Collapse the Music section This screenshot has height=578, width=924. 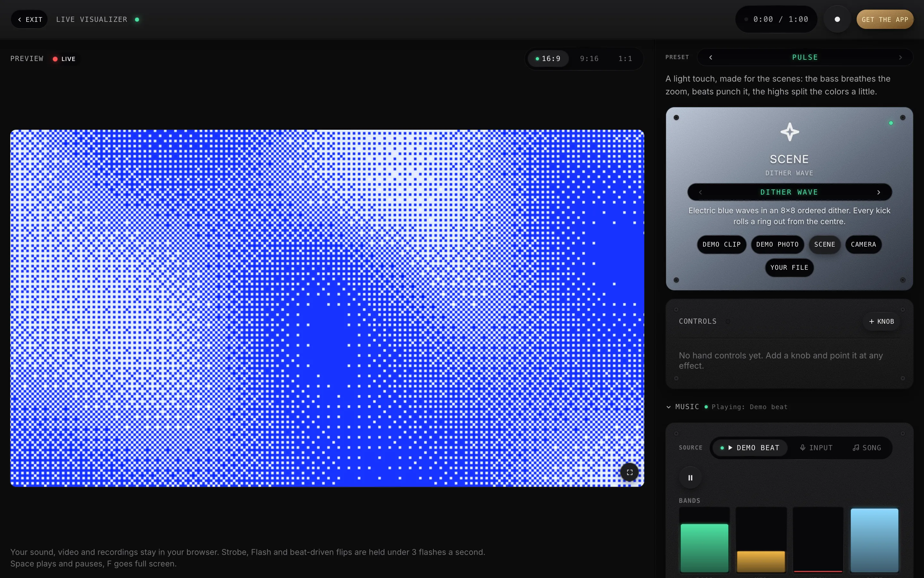pos(683,407)
